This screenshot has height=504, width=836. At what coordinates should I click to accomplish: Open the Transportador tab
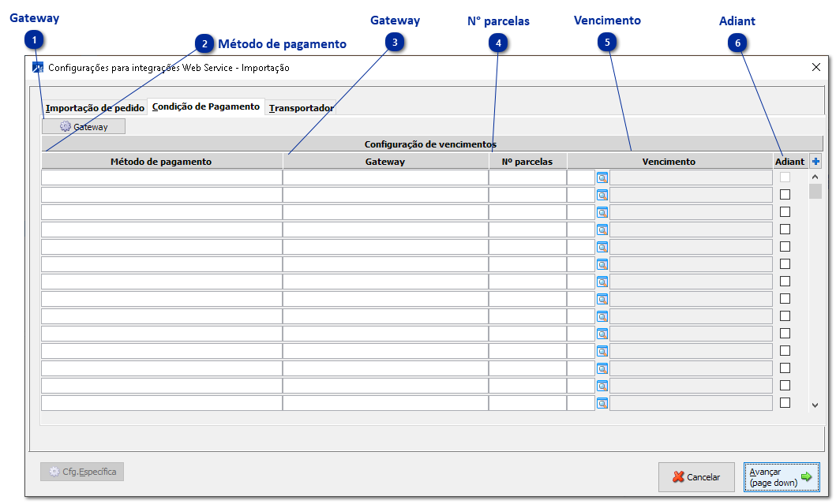(301, 107)
